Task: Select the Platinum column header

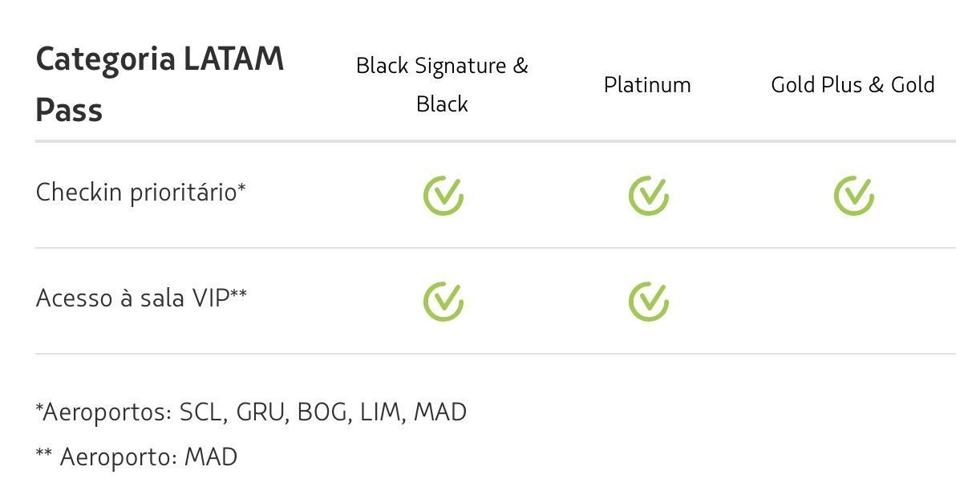Action: click(x=647, y=84)
